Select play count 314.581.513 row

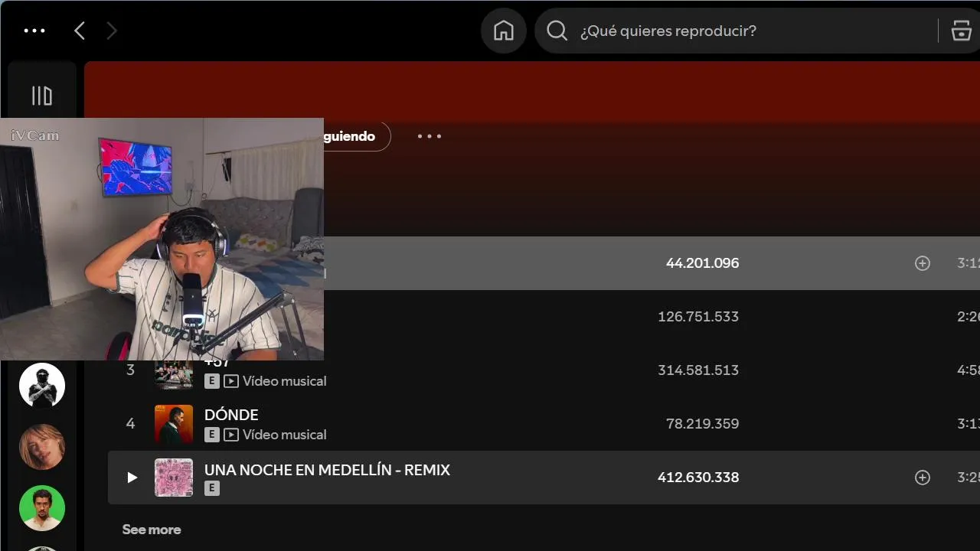pyautogui.click(x=698, y=370)
